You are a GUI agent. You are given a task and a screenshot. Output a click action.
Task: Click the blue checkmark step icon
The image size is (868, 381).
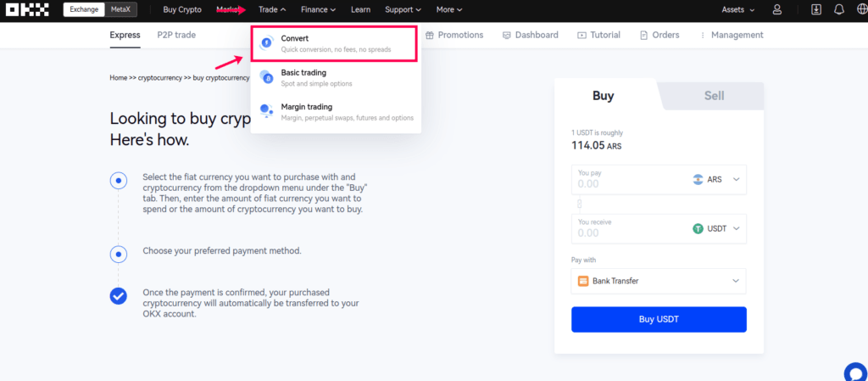pyautogui.click(x=119, y=296)
